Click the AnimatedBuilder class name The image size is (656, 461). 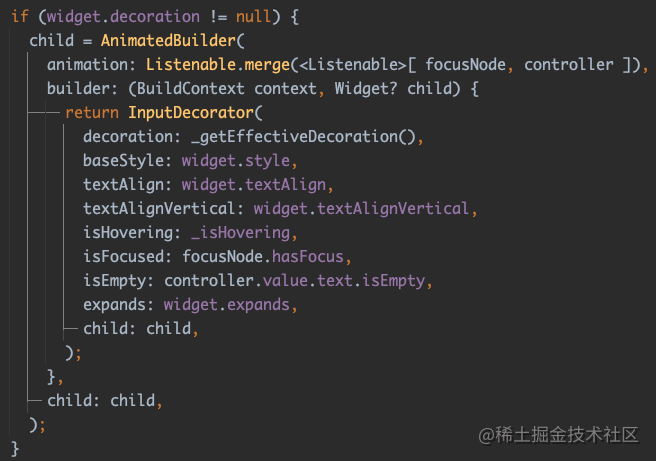pyautogui.click(x=164, y=41)
